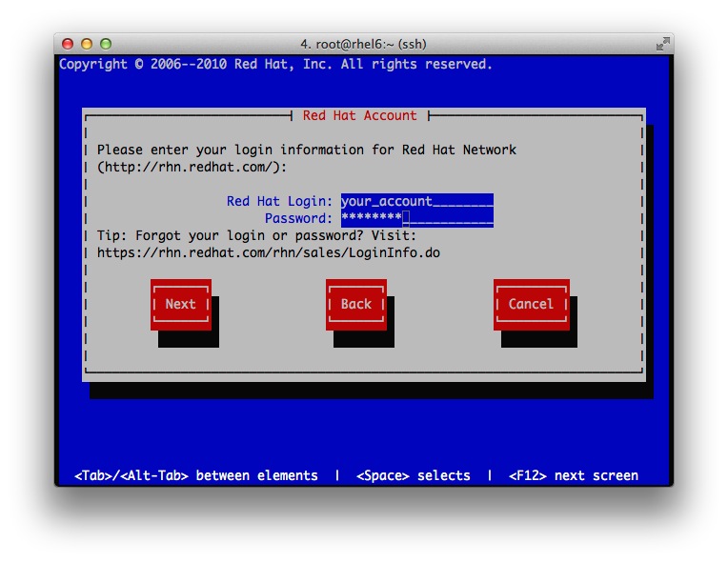Viewport: 728px width, 562px height.
Task: Click the (http://rhn.redhat.com/): text
Action: [x=192, y=167]
